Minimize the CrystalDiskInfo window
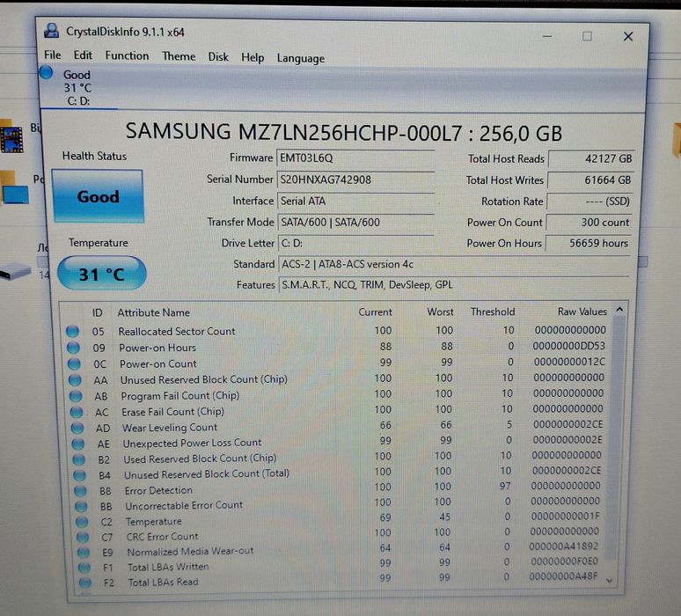 (x=547, y=36)
